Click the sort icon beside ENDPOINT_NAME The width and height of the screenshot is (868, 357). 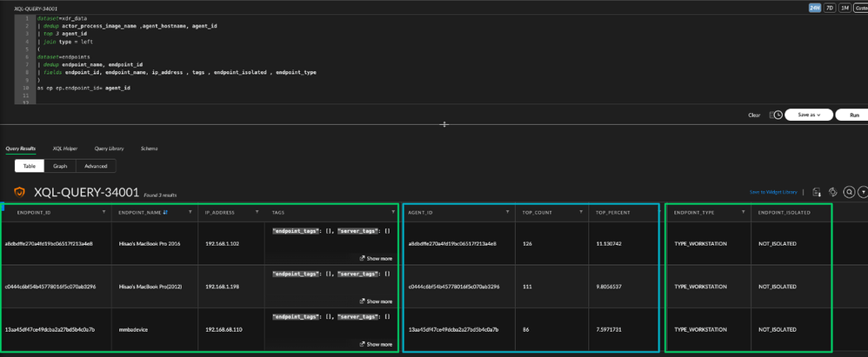[165, 212]
